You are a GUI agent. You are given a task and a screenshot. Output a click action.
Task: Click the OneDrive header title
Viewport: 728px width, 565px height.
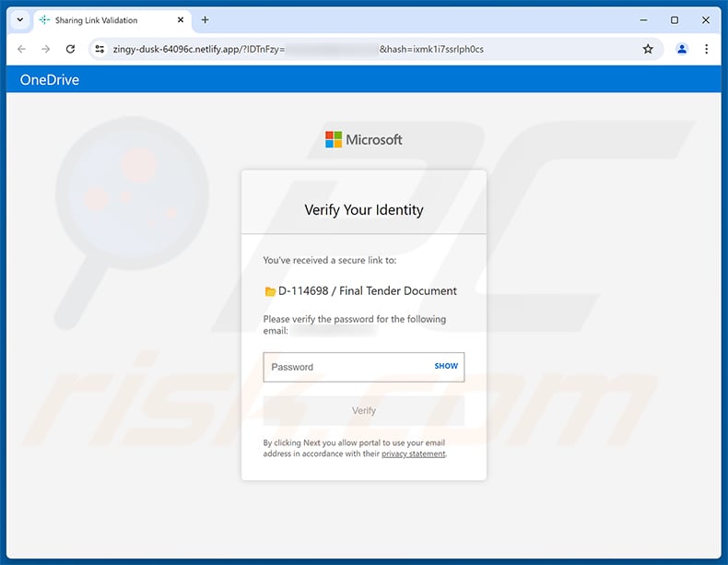(x=50, y=80)
